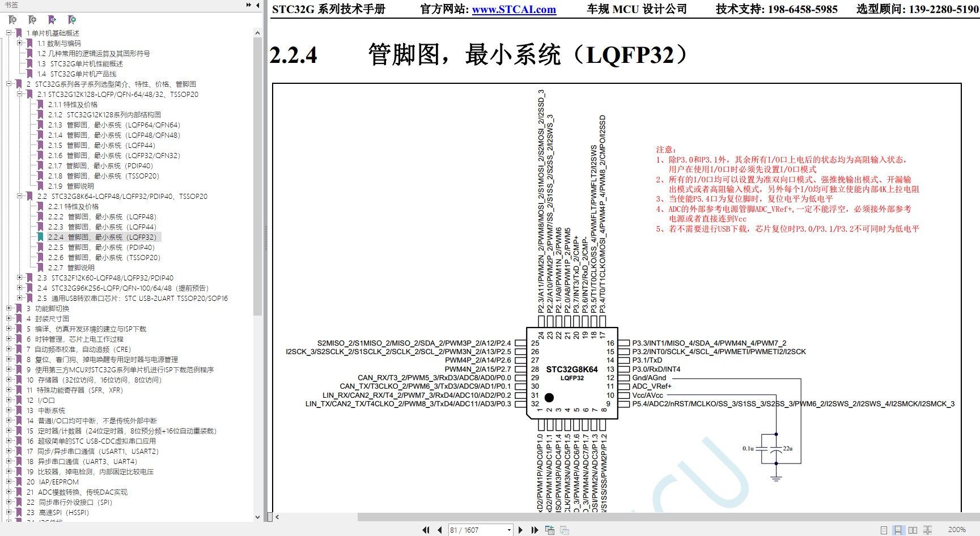980x536 pixels.
Task: Go to the previous page
Action: (x=439, y=530)
